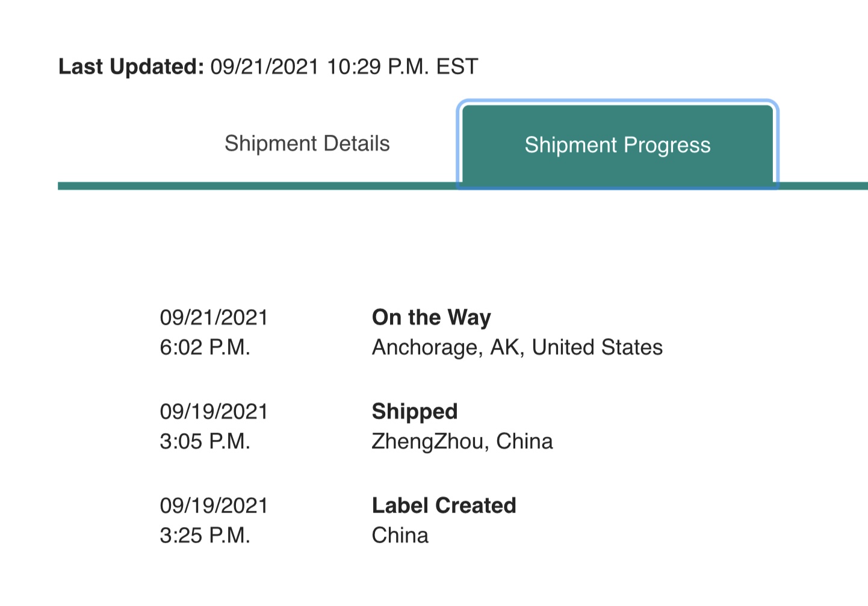The image size is (868, 606).
Task: Click the 09/21/2021 date above 6:02 P.M.
Action: (214, 317)
